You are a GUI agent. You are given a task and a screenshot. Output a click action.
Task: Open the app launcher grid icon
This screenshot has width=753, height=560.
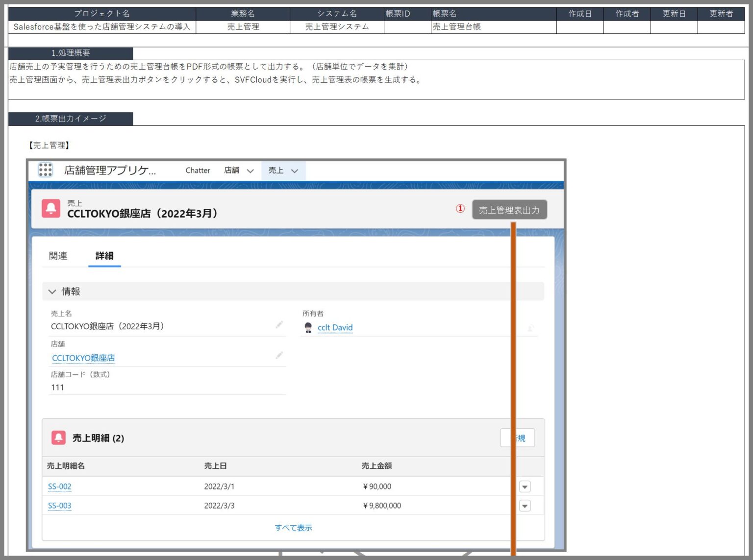pos(45,170)
